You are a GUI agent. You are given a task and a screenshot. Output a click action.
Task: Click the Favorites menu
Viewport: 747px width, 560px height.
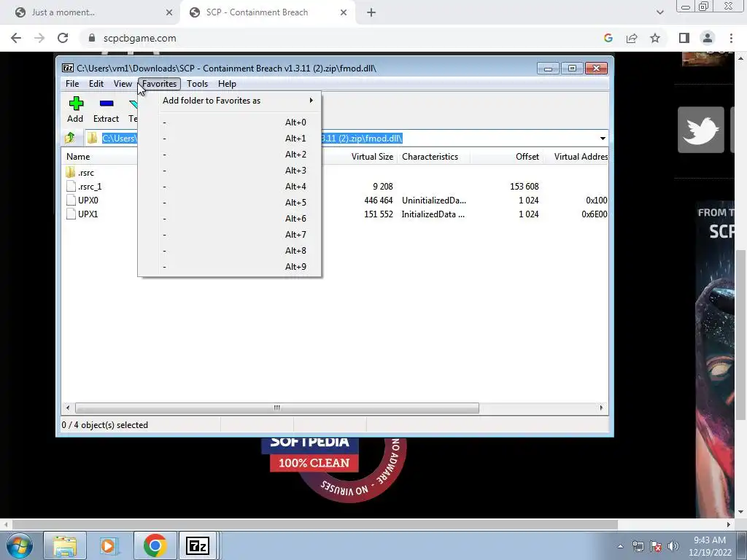159,84
